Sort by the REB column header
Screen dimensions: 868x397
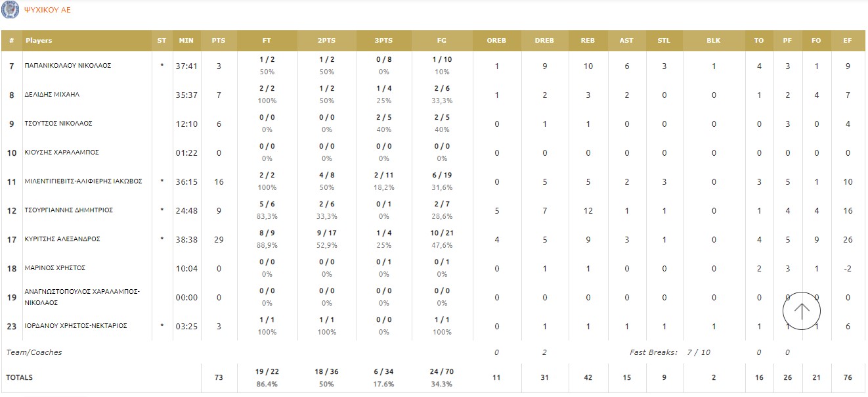588,41
